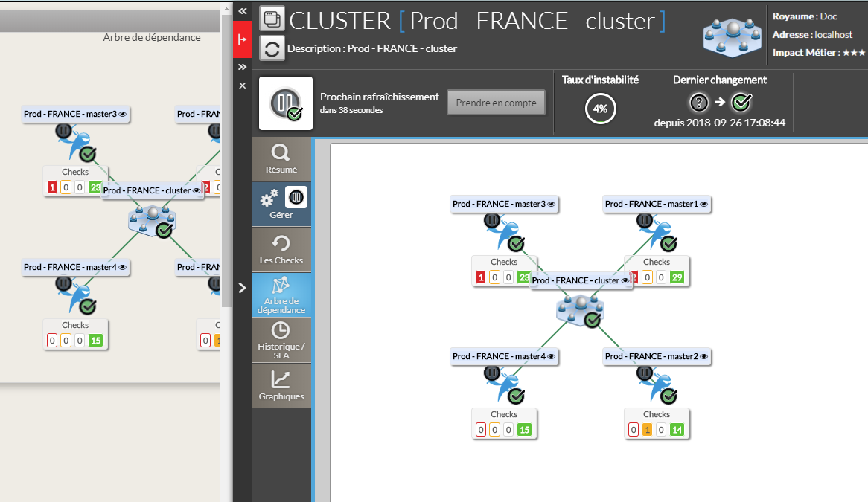Screen dimensions: 868x502
Task: Select the central cluster node icon in right tree
Action: point(581,308)
